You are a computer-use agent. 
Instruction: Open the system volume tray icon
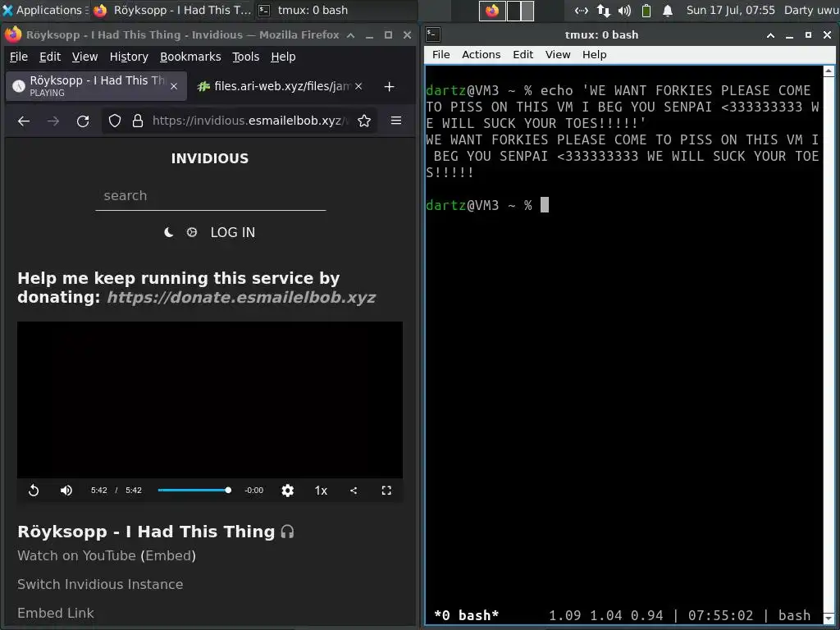[624, 10]
